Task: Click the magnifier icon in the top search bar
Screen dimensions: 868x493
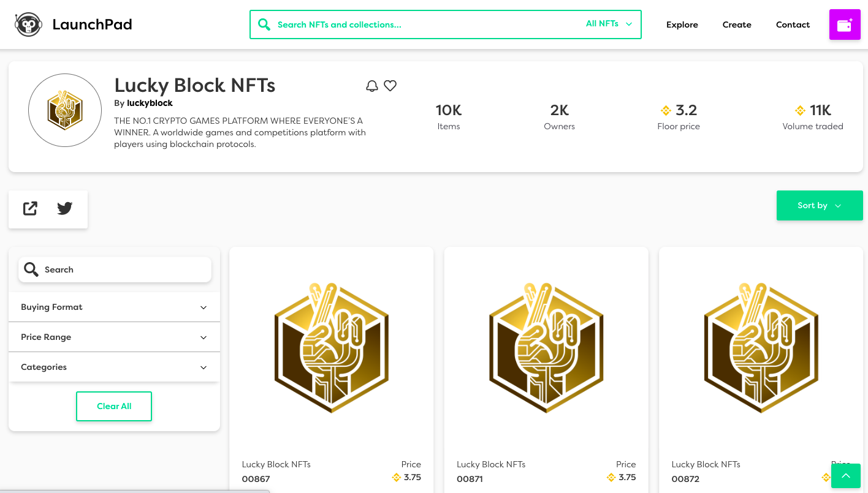Action: 264,24
